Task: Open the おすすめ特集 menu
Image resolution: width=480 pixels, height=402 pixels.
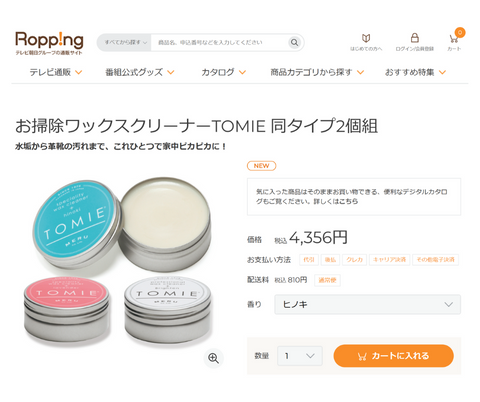Action: tap(415, 72)
